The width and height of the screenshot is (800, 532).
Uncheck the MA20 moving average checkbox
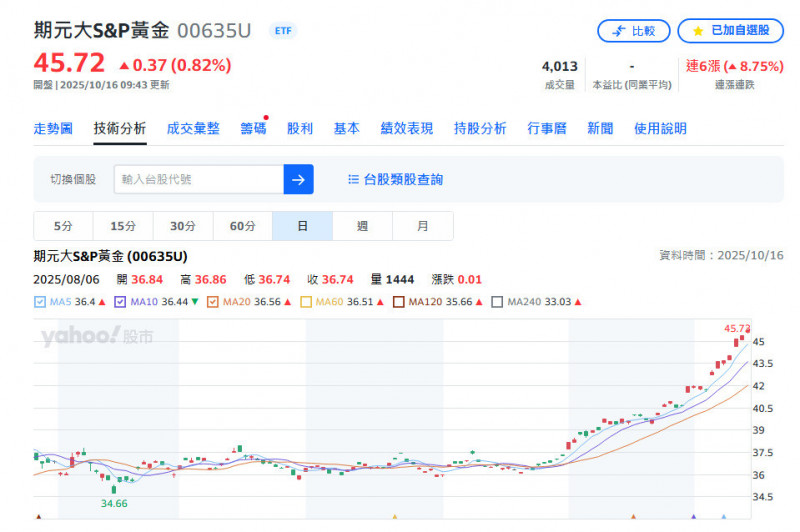tap(213, 302)
